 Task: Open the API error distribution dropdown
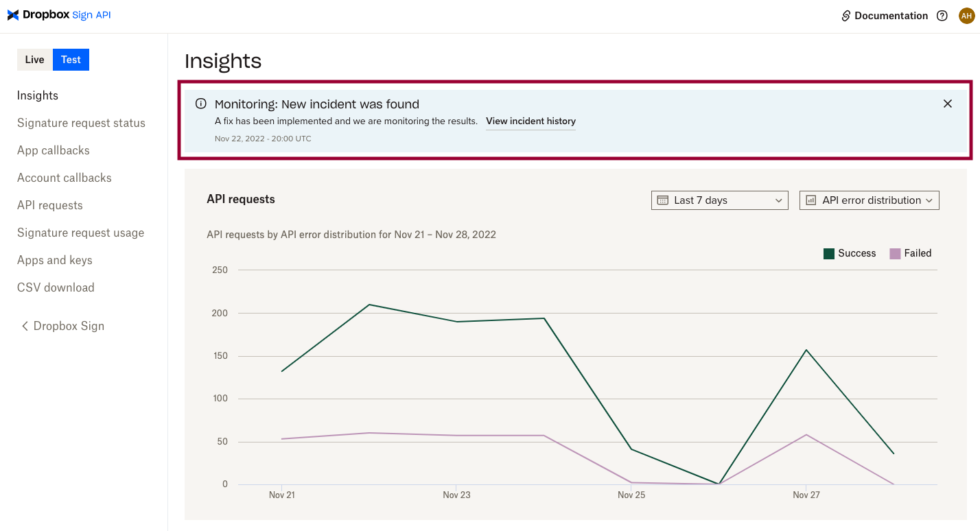tap(869, 200)
